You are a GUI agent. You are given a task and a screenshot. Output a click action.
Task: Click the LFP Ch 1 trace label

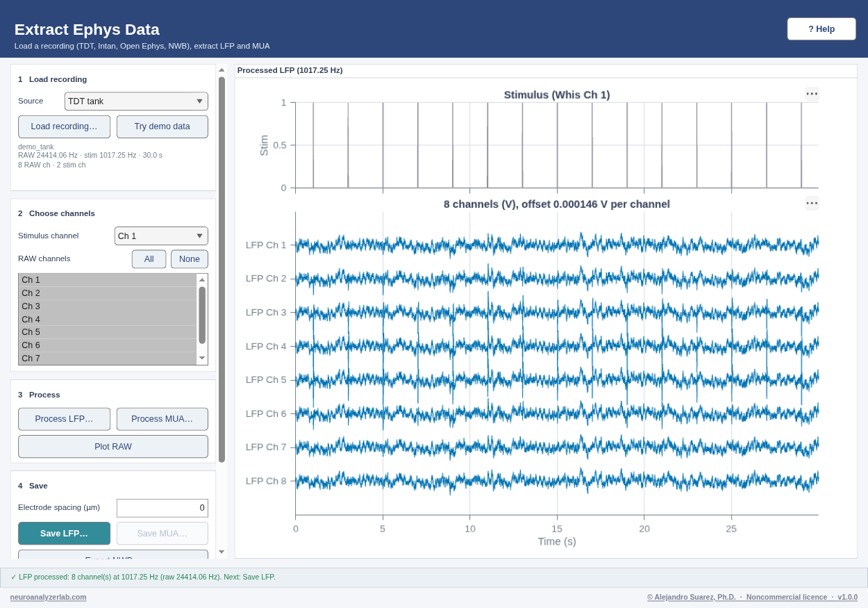pyautogui.click(x=266, y=245)
